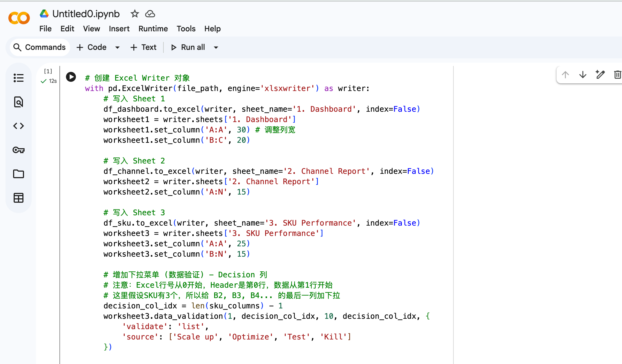Move cell up with arrow icon
The width and height of the screenshot is (622, 364).
565,75
